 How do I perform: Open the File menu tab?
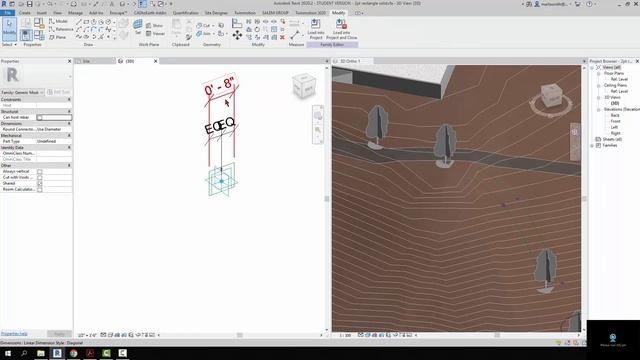coord(8,13)
